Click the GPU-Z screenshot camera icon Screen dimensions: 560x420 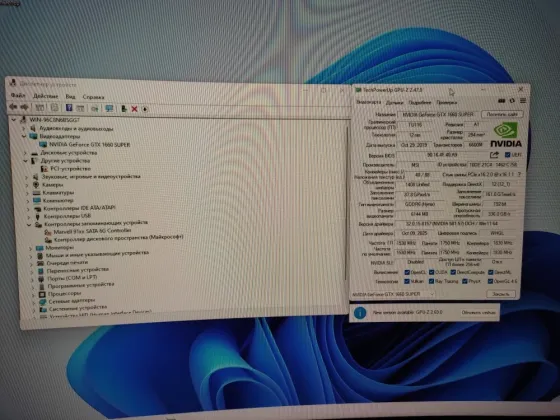[x=501, y=101]
